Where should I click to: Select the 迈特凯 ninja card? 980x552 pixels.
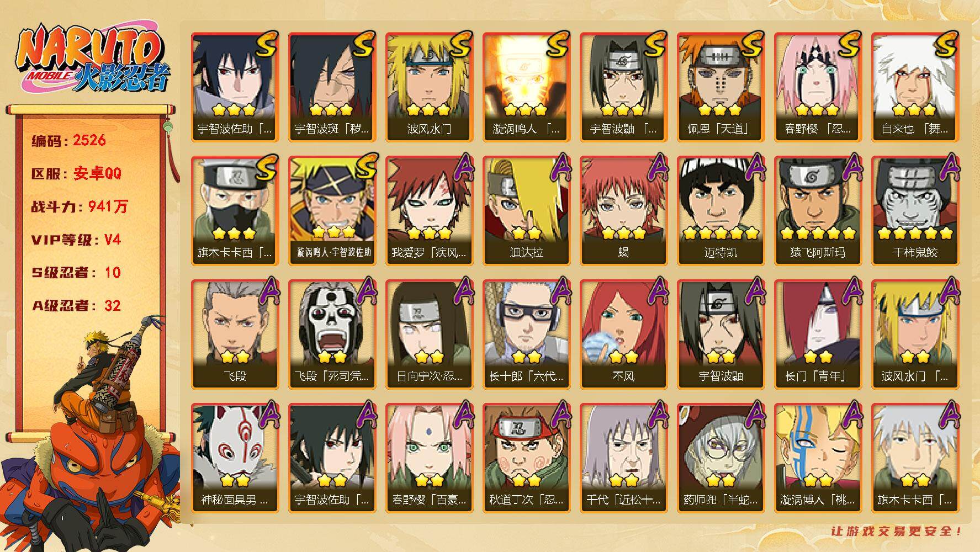point(721,211)
